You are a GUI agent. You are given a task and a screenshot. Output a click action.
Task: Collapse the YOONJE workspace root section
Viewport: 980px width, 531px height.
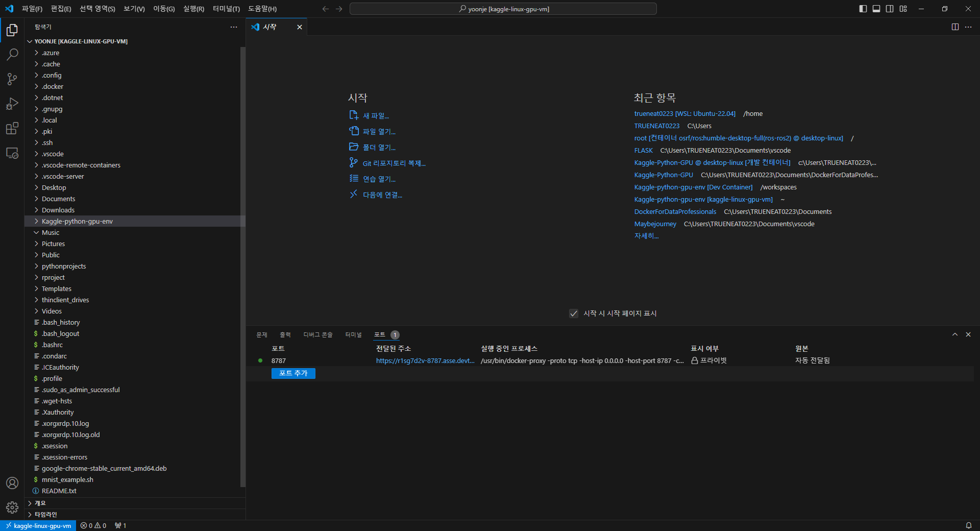point(135,41)
